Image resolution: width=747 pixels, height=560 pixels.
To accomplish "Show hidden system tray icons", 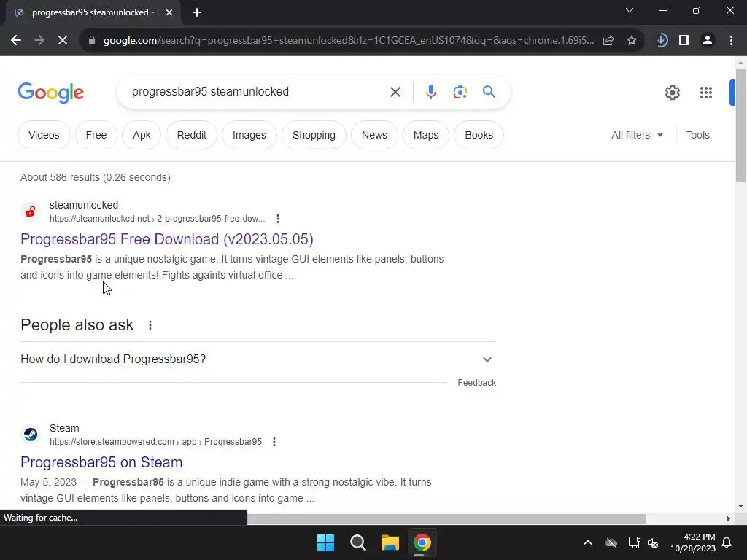I will pos(588,542).
